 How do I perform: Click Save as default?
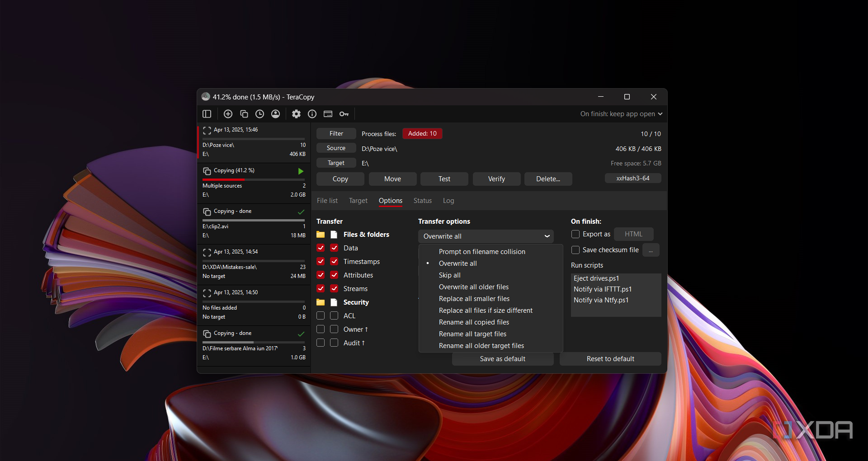click(x=503, y=359)
